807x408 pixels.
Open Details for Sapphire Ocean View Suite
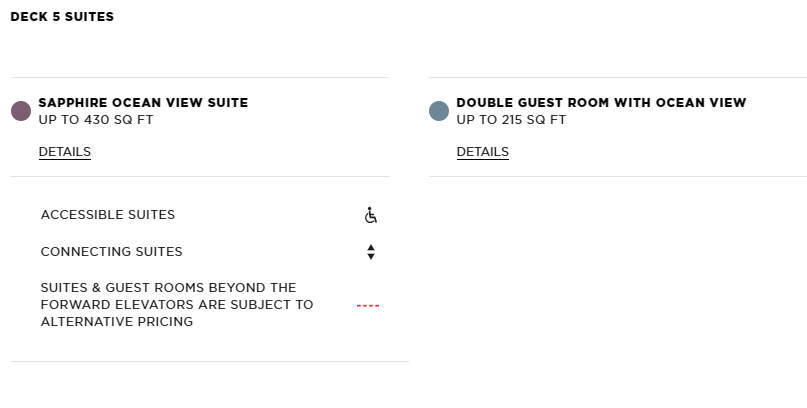[x=65, y=152]
